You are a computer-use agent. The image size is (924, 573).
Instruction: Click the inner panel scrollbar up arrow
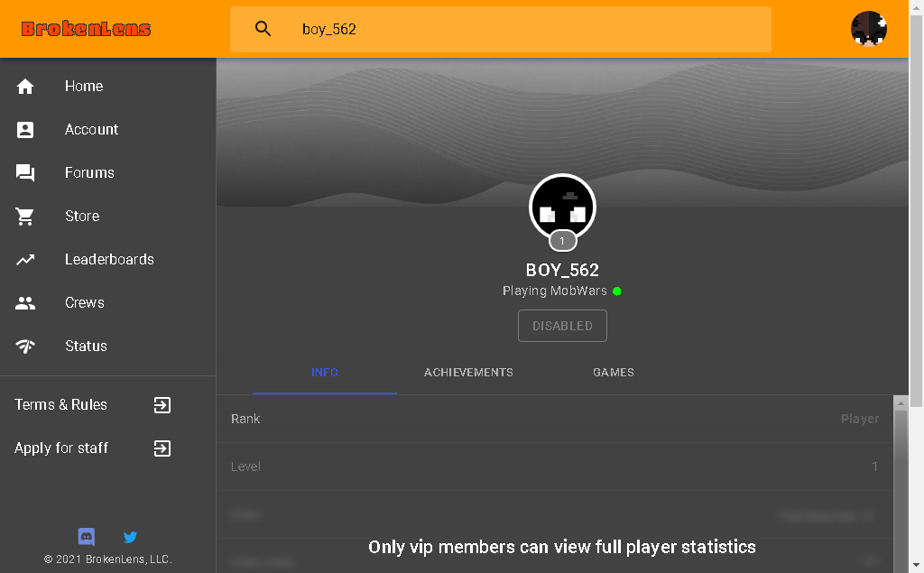click(901, 404)
